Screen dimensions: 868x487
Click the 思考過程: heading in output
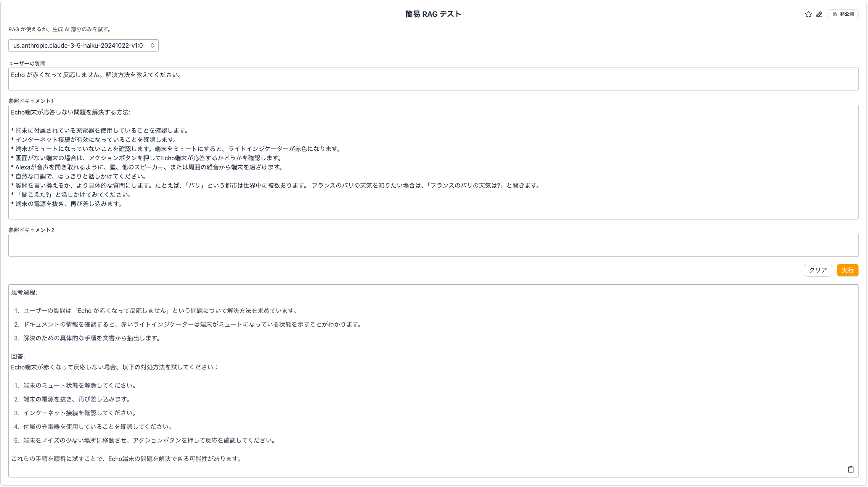click(24, 292)
